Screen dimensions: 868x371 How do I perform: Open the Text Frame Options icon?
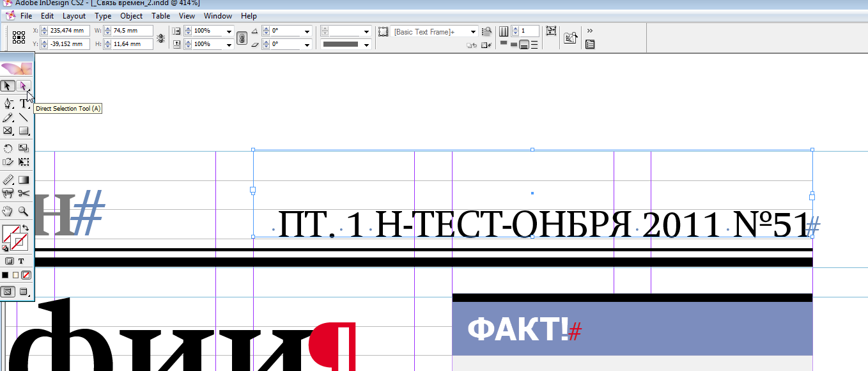(551, 31)
